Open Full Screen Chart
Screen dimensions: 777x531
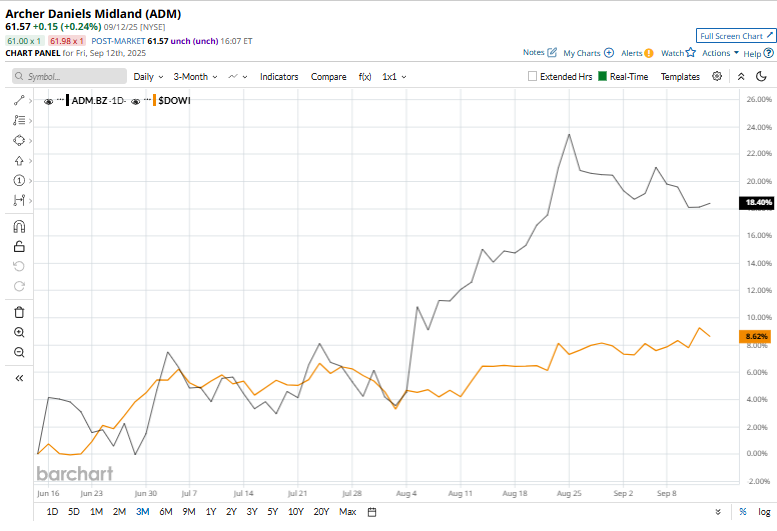(x=736, y=36)
